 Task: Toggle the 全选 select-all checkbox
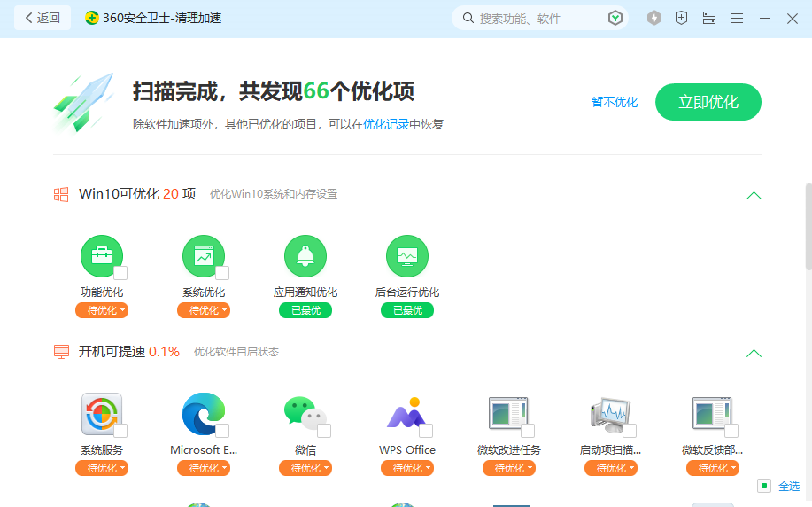(x=764, y=486)
